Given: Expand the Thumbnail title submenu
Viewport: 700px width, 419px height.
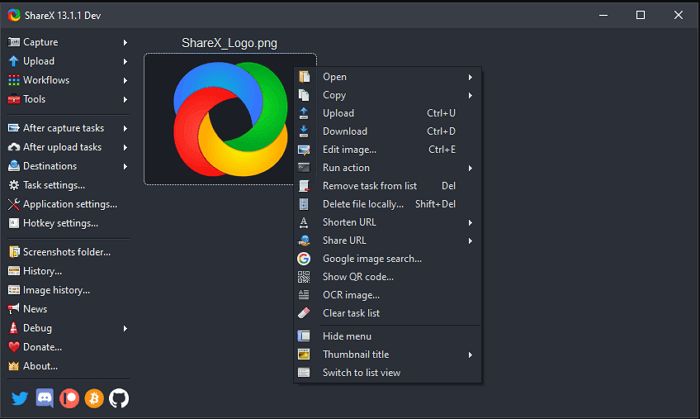Looking at the screenshot, I should pos(470,354).
